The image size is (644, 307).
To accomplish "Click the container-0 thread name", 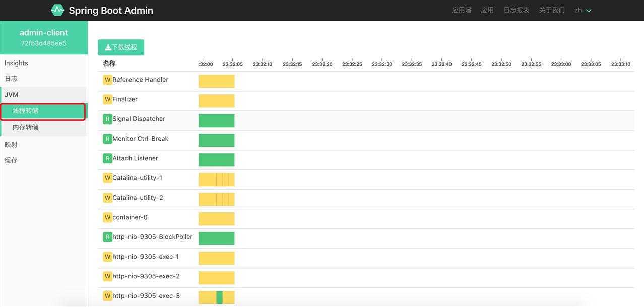I will tap(130, 217).
